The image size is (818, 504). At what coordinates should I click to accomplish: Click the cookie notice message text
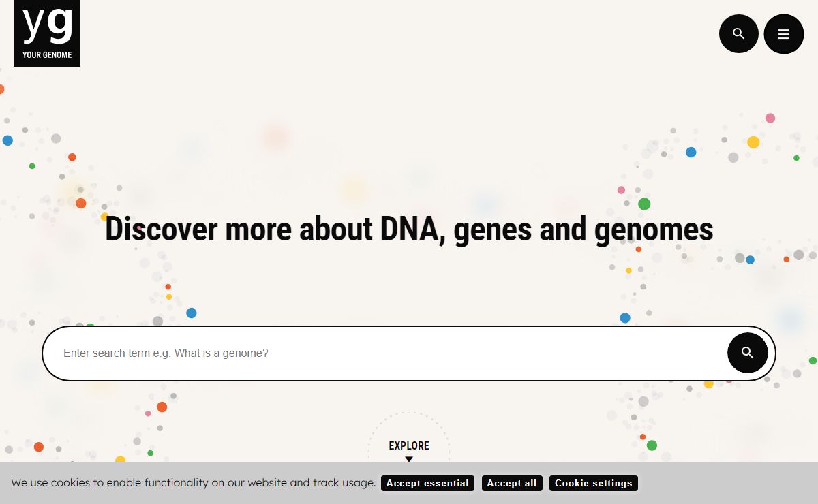194,483
